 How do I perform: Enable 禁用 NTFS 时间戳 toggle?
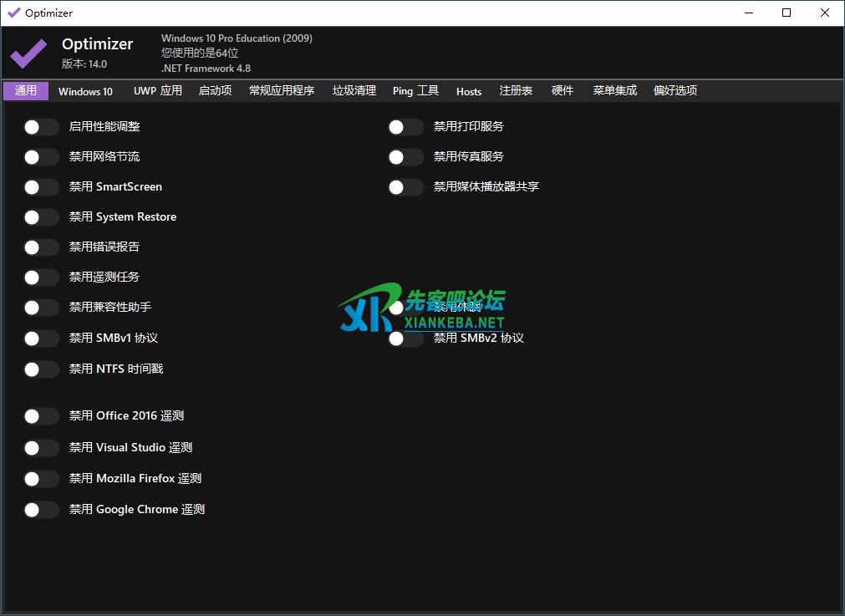click(x=41, y=369)
